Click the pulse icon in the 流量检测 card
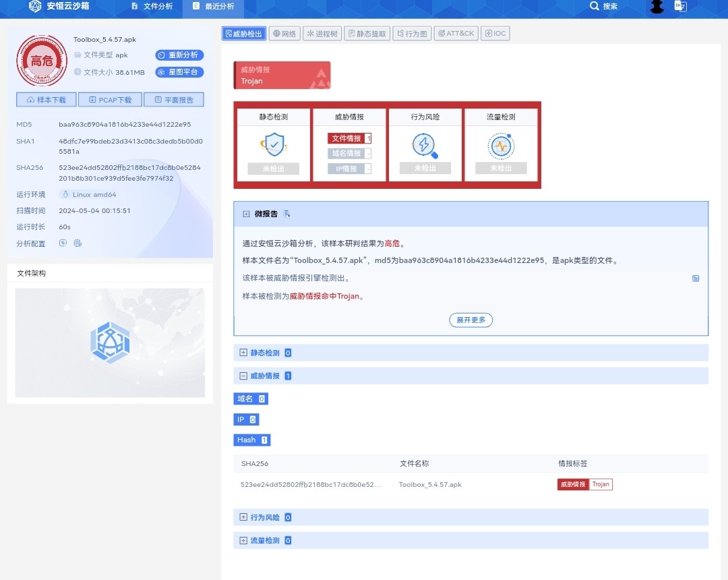 coord(500,146)
